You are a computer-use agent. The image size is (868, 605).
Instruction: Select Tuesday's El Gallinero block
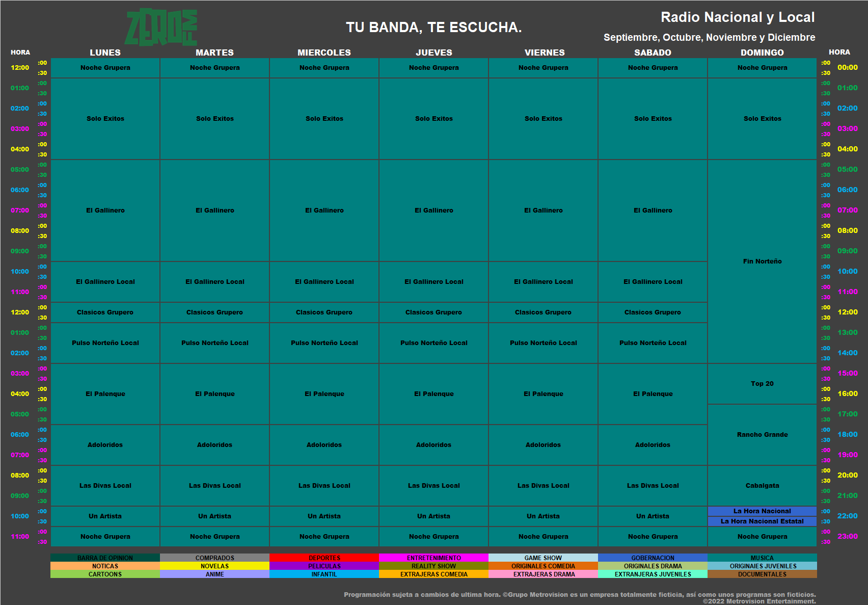(215, 211)
